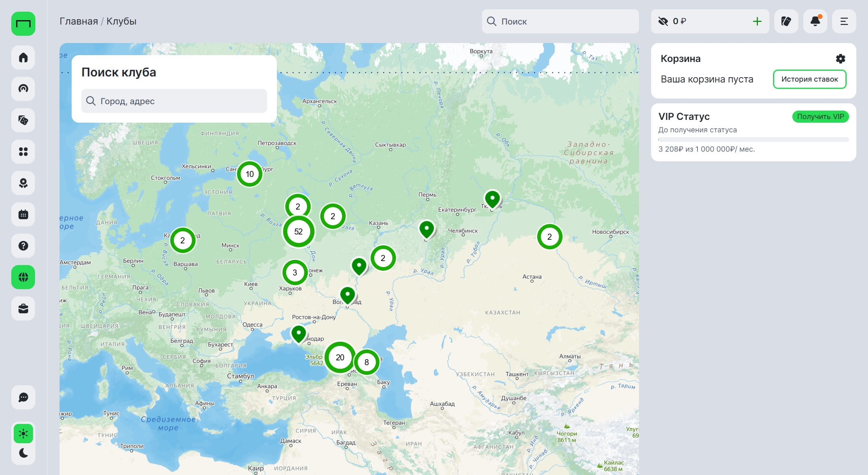
Task: Open the home page from the sidebar house icon
Action: [23, 58]
